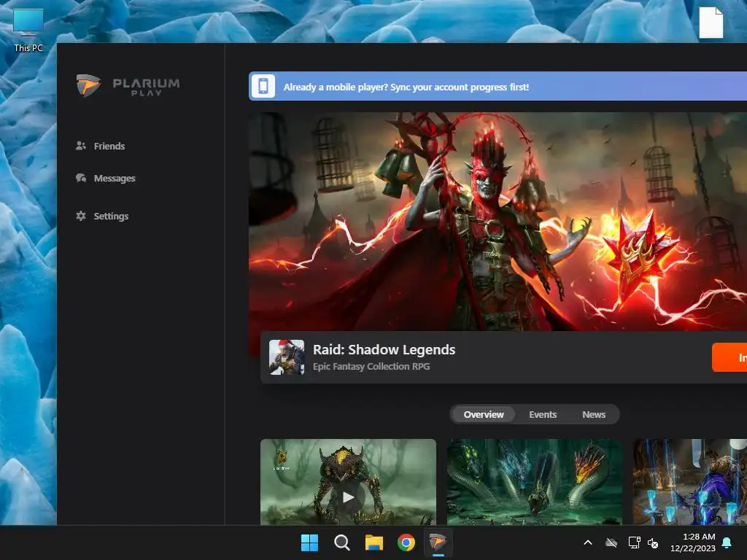Open the Friends section

pos(100,146)
